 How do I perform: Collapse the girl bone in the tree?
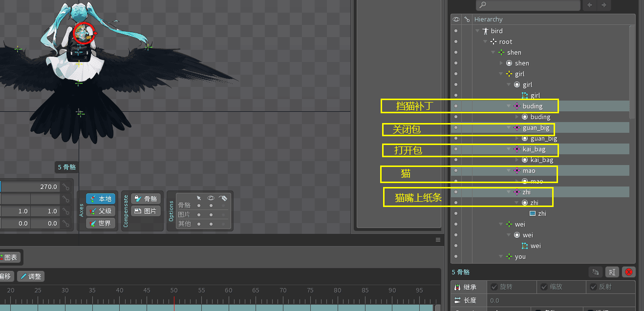click(x=501, y=74)
